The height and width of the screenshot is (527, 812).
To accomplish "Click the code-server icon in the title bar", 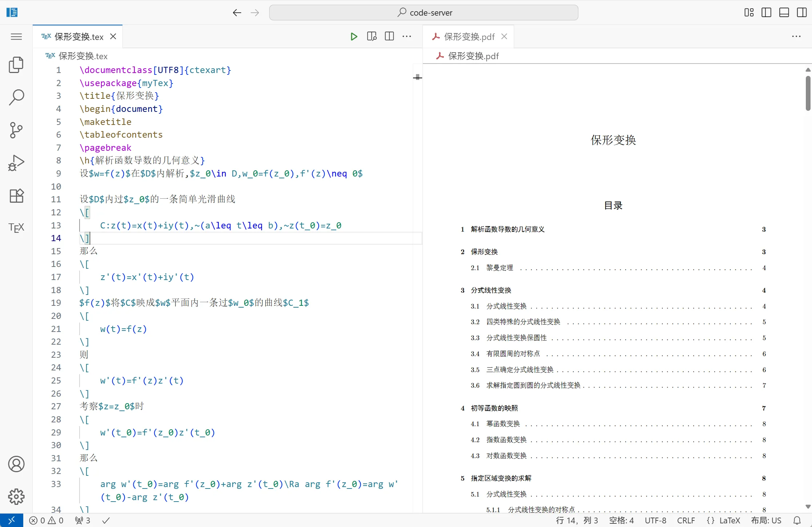I will pos(12,13).
